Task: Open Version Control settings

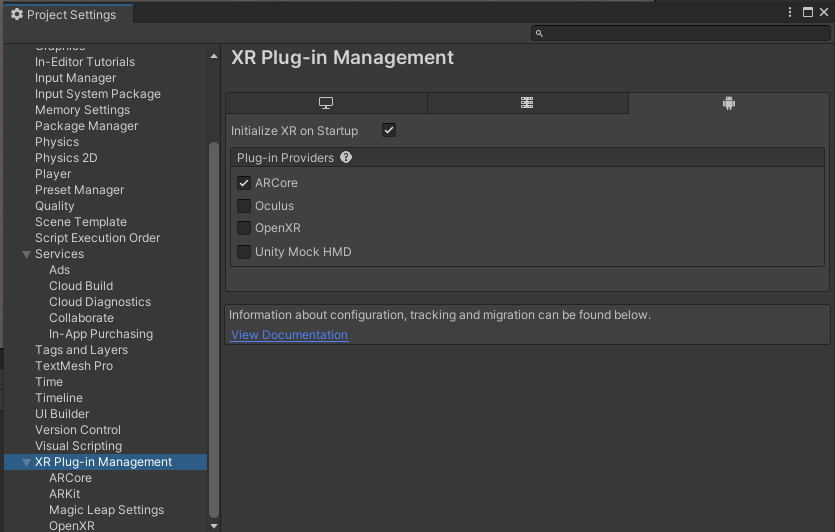Action: (x=78, y=429)
